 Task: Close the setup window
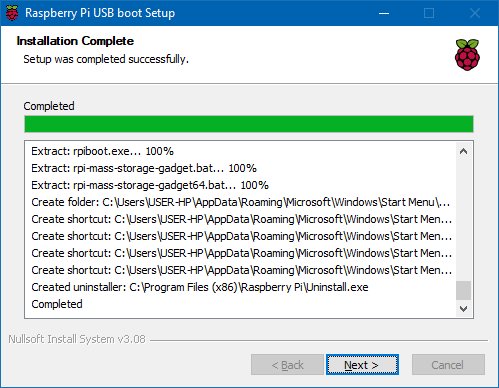pos(475,13)
